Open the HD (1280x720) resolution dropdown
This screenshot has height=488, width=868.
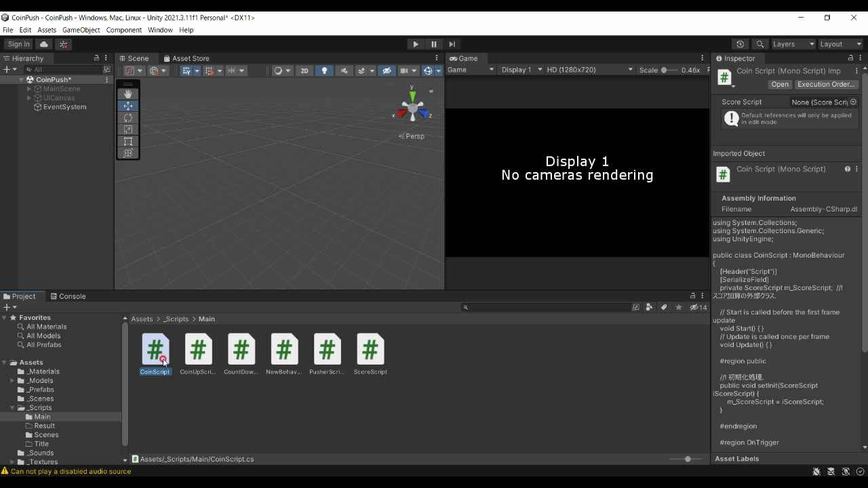point(589,70)
